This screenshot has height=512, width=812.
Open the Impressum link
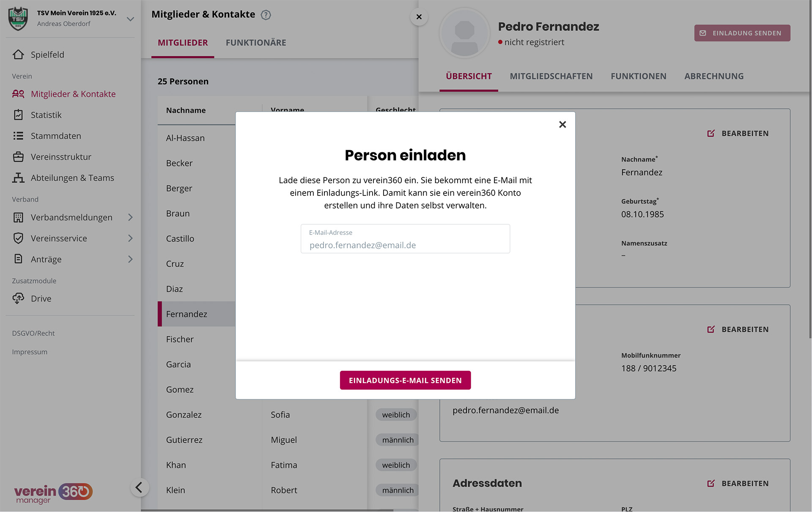(x=30, y=352)
